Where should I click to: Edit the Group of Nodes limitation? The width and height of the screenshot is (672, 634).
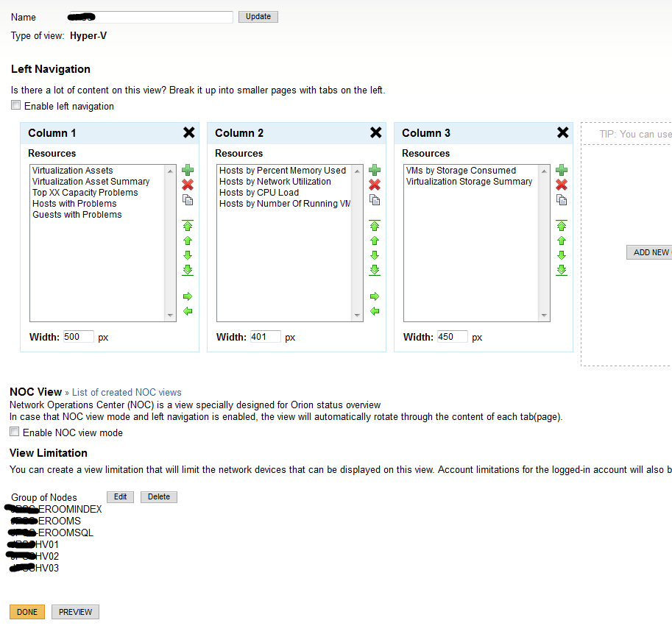coord(121,497)
